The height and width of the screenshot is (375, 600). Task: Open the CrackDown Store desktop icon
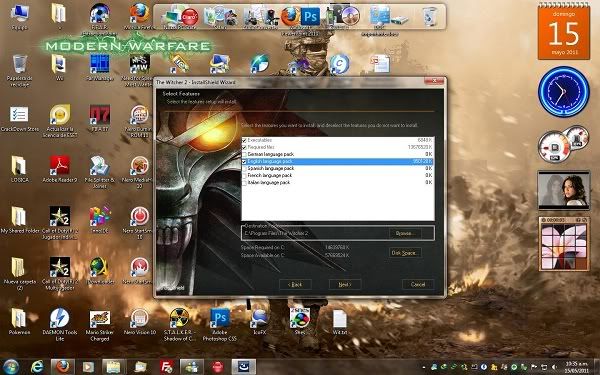point(20,119)
